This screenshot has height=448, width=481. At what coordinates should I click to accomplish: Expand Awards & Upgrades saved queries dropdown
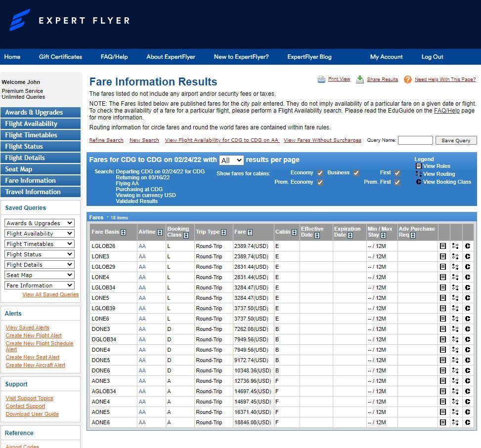39,223
